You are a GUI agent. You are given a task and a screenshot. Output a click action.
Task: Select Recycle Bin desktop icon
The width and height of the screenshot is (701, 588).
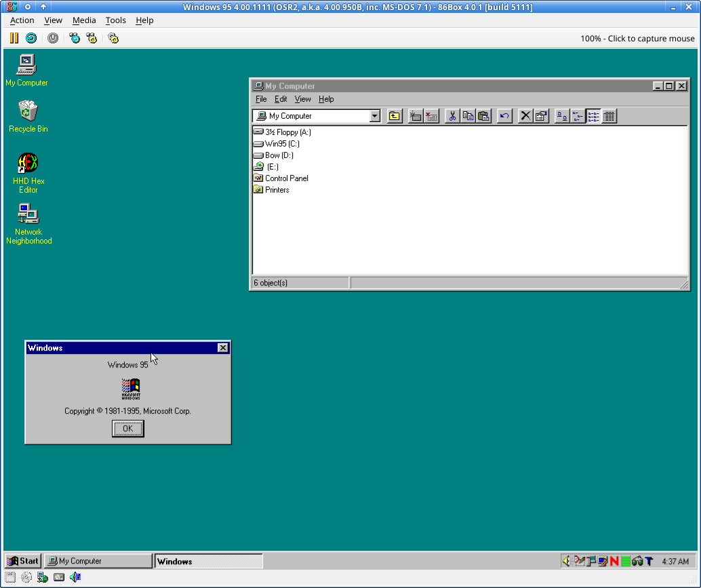tap(28, 116)
